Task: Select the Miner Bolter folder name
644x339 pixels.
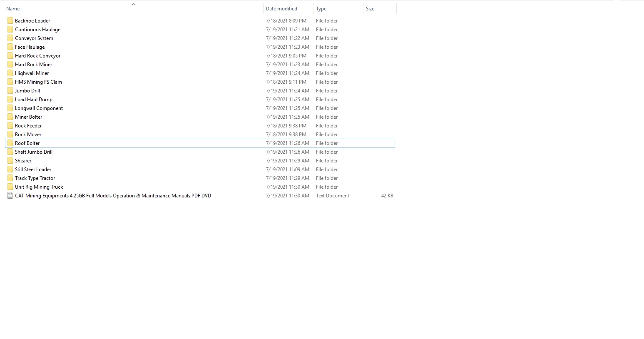Action: [28, 117]
